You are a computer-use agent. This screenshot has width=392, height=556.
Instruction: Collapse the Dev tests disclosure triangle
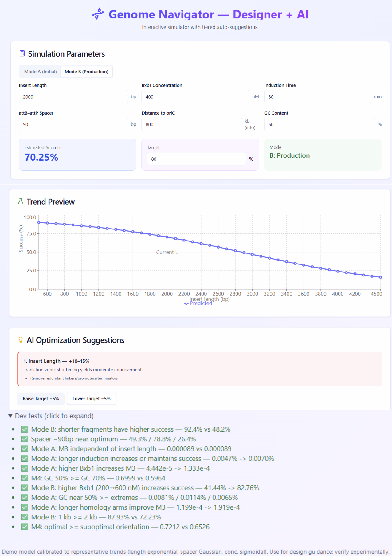10,416
